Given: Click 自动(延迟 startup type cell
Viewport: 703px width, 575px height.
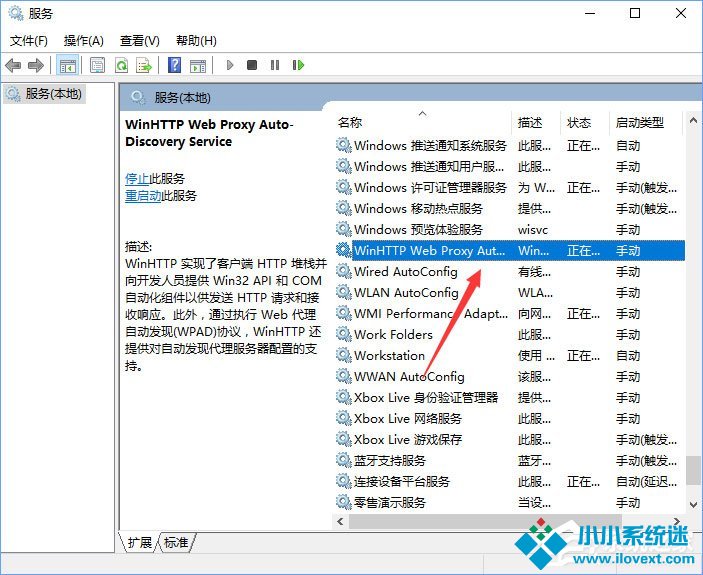Looking at the screenshot, I should coord(647,482).
